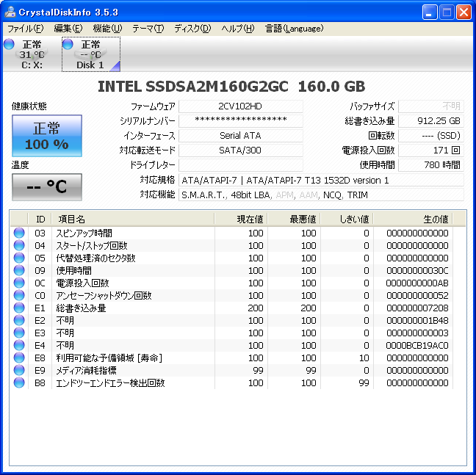Image resolution: width=476 pixels, height=475 pixels.
Task: Click status orb for 05 代替処理済のセクタ数
Action: [x=19, y=258]
